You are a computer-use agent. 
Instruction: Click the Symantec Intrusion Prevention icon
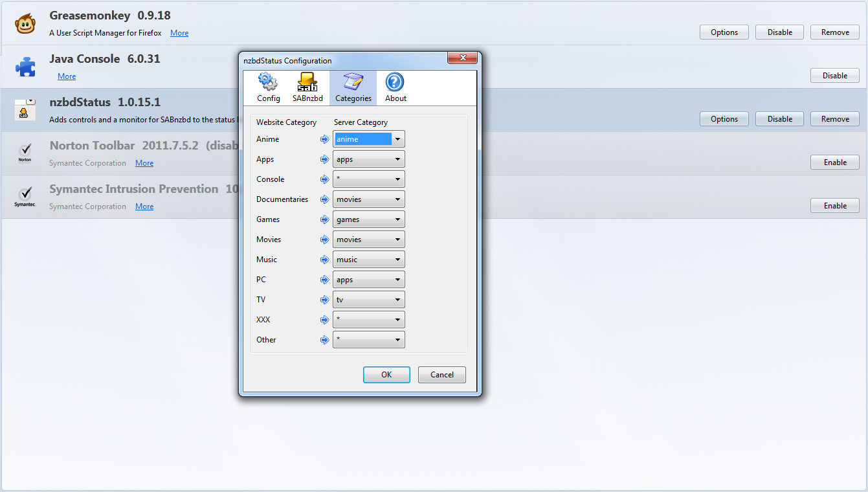(x=25, y=197)
